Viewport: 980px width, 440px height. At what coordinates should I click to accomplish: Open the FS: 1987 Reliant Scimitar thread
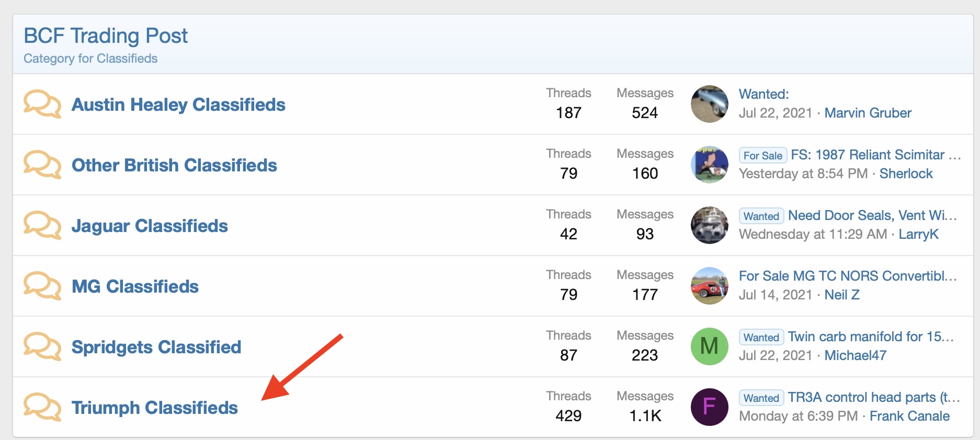point(876,155)
